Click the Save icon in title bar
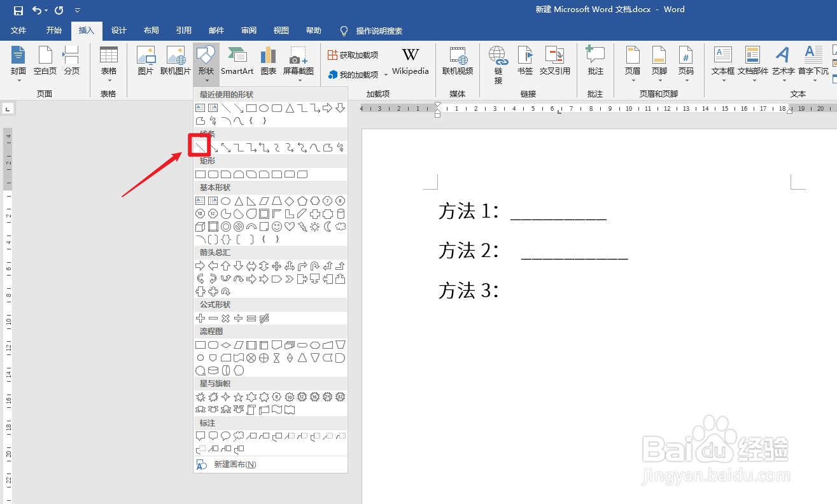This screenshot has width=837, height=504. 18,10
